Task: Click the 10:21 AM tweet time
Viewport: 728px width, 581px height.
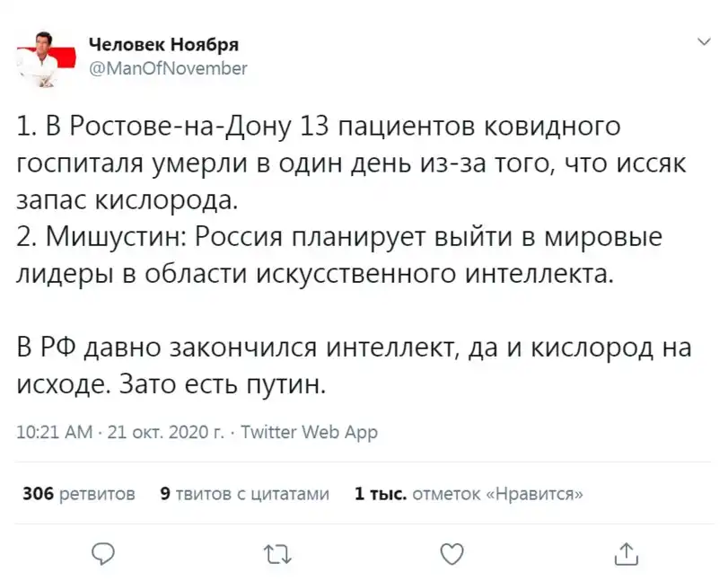Action: [x=55, y=432]
